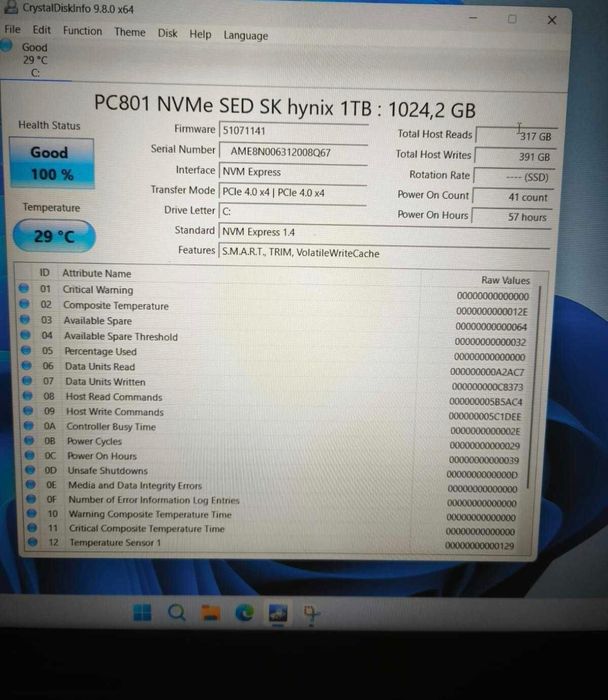Click the Attribute Name column header
Image resolution: width=608 pixels, height=700 pixels.
[97, 273]
